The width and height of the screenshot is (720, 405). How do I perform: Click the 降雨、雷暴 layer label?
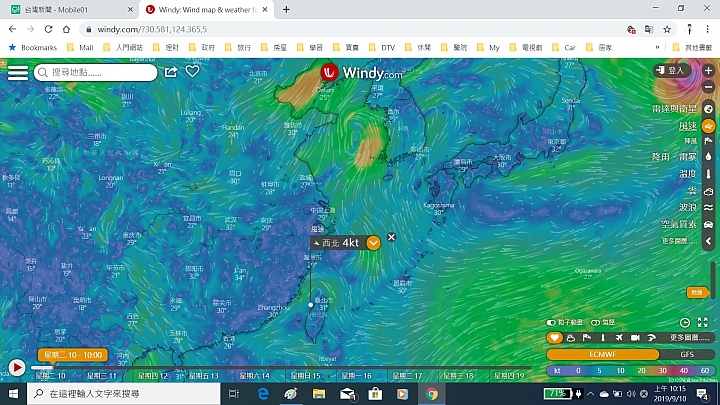coord(674,157)
